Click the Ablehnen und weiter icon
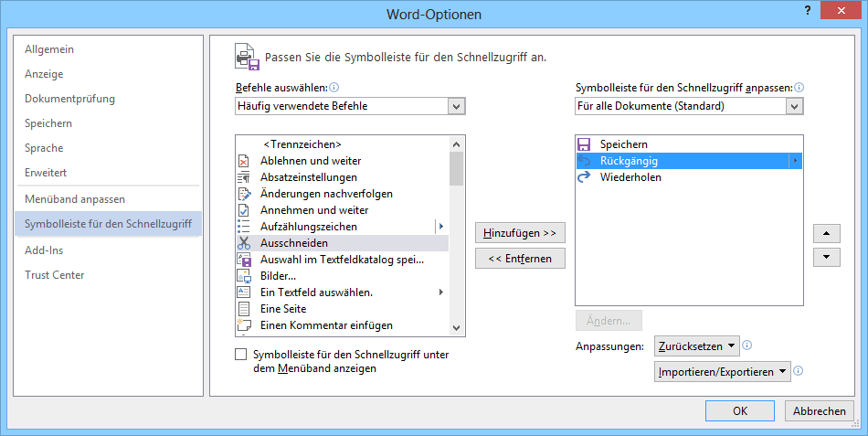Viewport: 868px width, 436px height. [244, 161]
